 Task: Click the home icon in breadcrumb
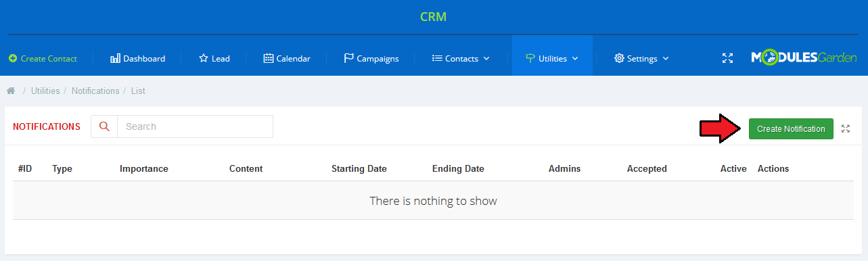pyautogui.click(x=11, y=91)
